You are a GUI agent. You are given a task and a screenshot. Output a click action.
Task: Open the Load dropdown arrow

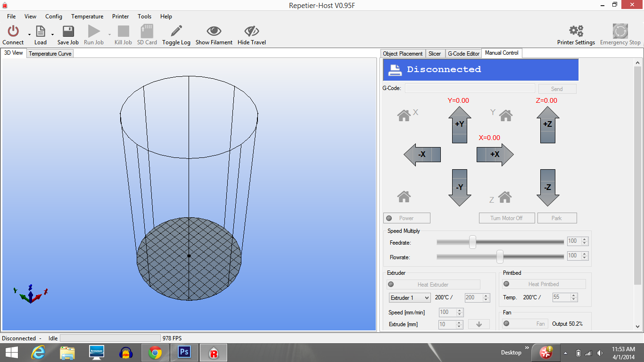52,34
